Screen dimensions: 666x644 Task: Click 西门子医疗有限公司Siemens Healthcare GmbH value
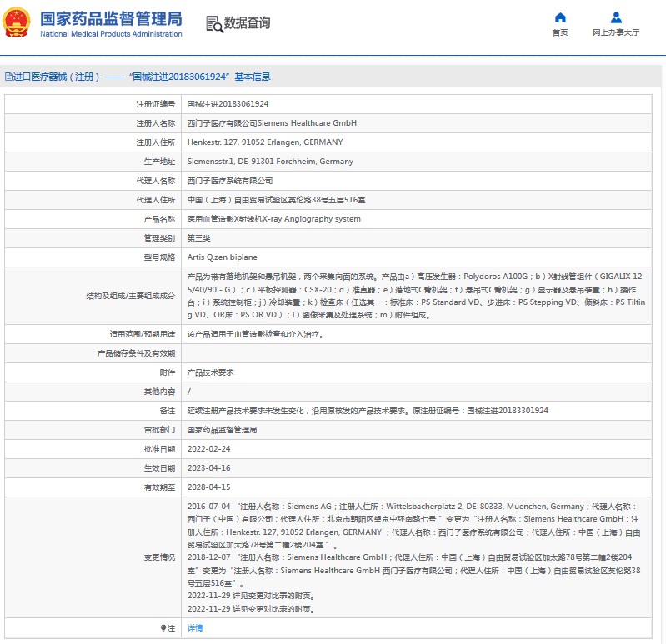pos(272,123)
